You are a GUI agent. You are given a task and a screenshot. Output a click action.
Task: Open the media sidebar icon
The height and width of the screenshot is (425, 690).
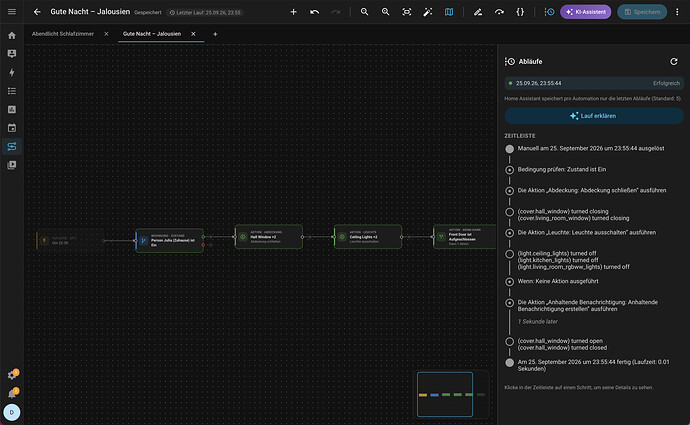12,165
